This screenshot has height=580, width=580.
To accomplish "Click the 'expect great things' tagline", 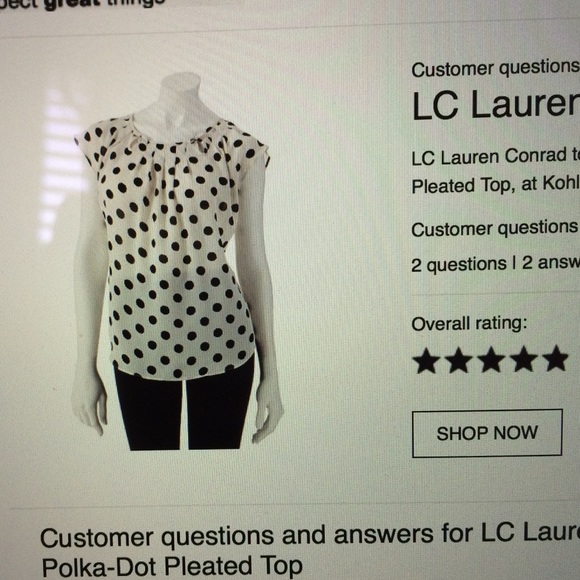I will click(x=83, y=4).
